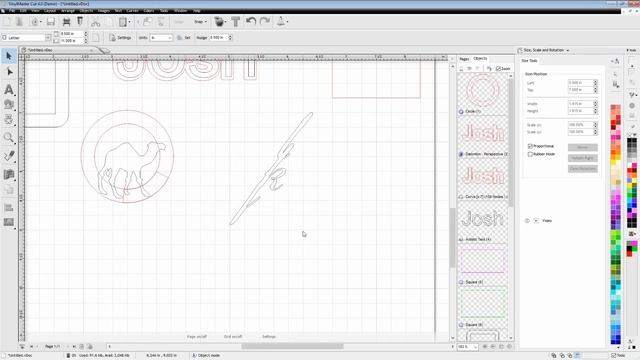Image resolution: width=640 pixels, height=360 pixels.
Task: Click the Settings link below canvas
Action: 269,337
